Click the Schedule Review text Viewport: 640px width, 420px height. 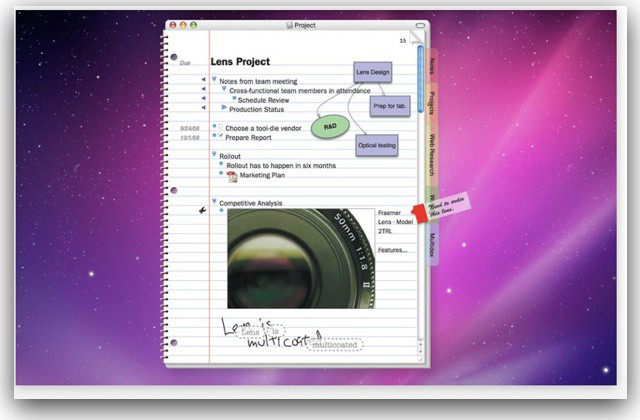point(263,100)
